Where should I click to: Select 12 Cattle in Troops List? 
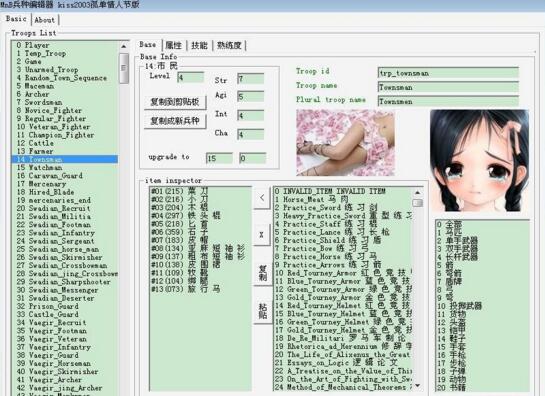pos(65,143)
